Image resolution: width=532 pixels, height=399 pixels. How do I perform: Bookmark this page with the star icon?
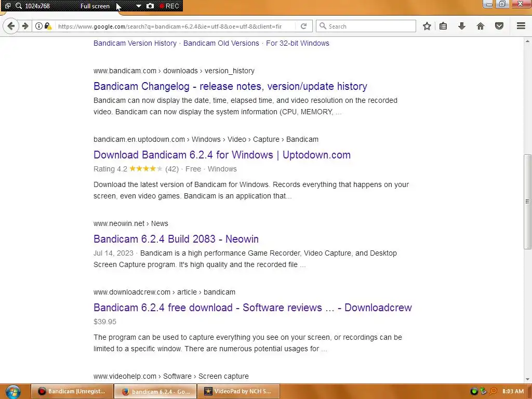[x=427, y=26]
